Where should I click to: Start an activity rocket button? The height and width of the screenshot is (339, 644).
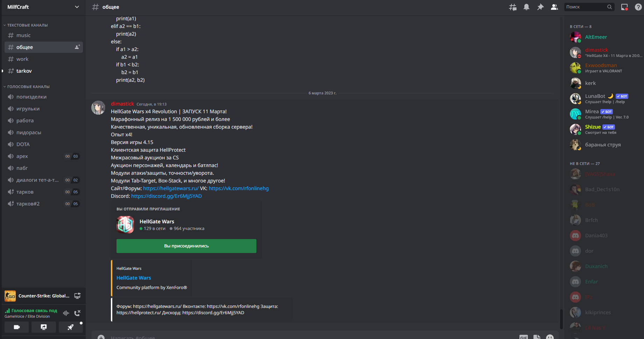[71, 327]
